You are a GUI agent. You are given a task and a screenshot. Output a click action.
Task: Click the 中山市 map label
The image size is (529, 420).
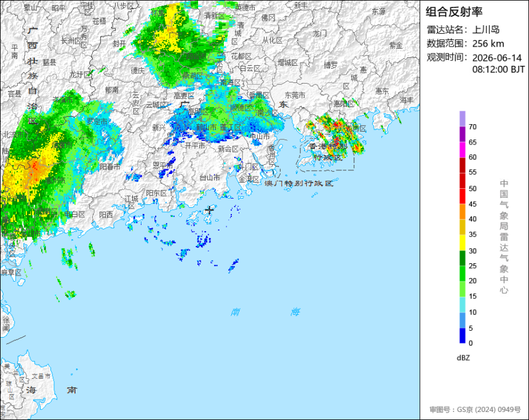[260, 137]
